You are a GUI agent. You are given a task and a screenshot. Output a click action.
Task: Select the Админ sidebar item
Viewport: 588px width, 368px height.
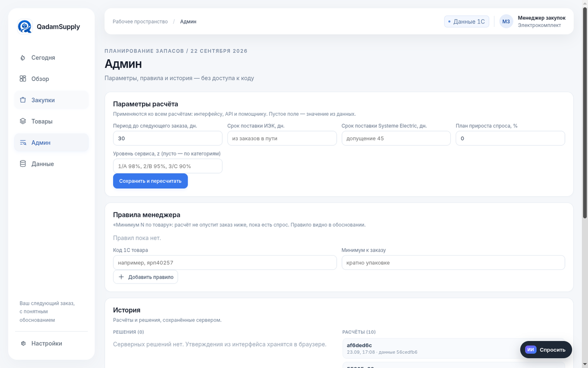tap(51, 143)
